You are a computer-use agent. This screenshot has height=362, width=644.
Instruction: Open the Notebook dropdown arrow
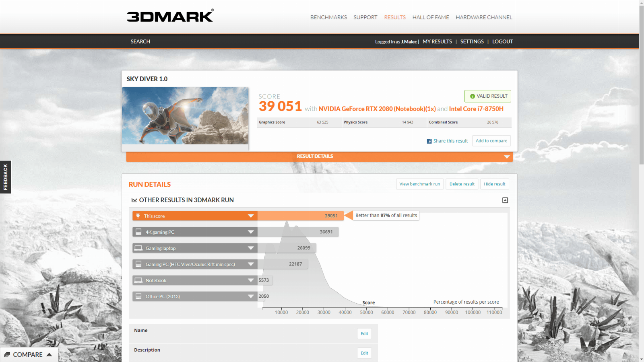[x=251, y=280]
